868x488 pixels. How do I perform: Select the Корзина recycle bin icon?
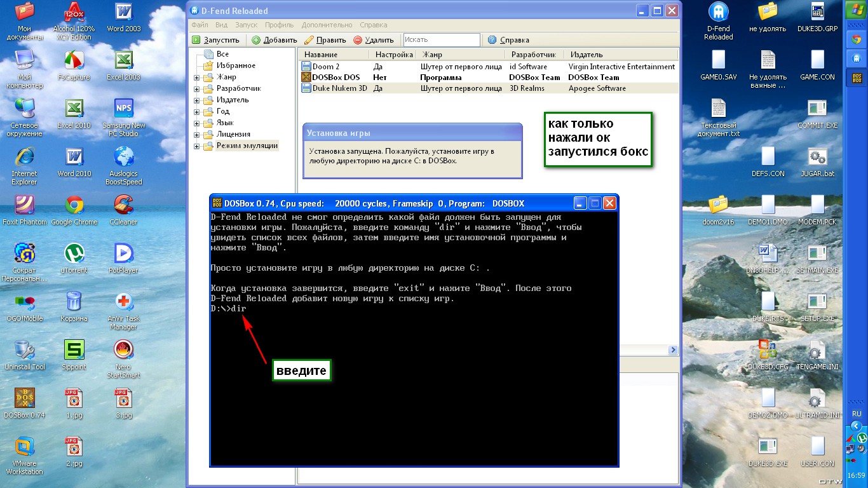(x=74, y=302)
